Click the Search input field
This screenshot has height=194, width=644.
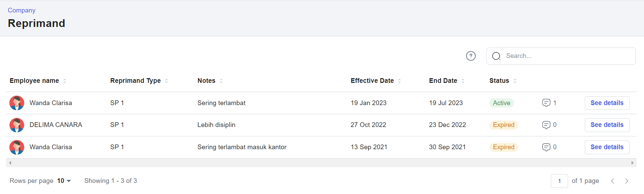[x=561, y=56]
